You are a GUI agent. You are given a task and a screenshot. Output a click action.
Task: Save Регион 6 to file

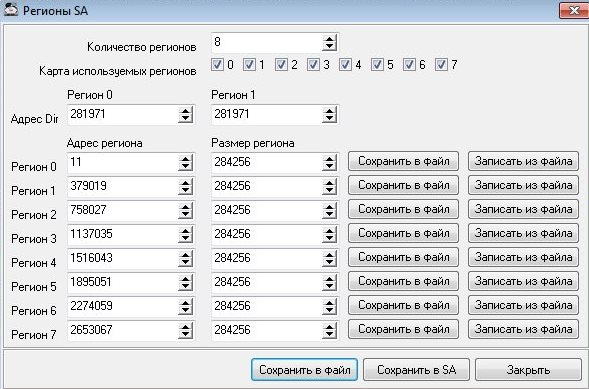point(403,305)
